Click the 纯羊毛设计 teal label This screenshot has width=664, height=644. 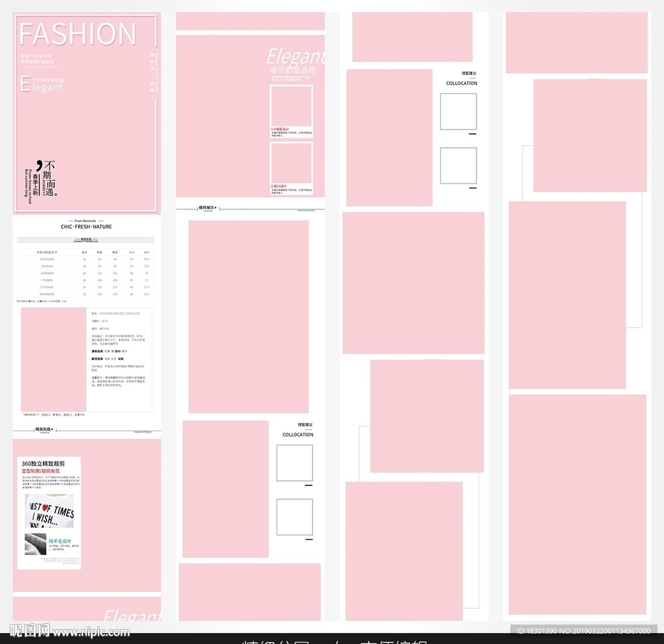(60, 541)
